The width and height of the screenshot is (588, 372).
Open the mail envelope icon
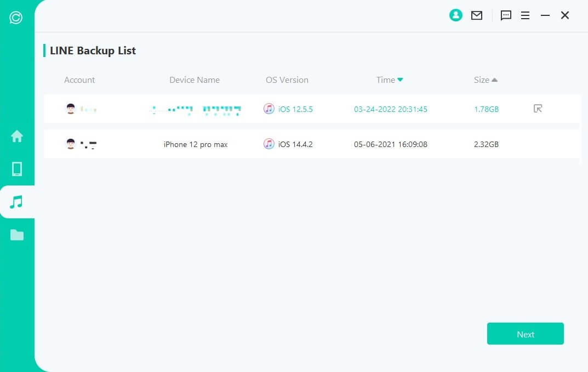point(477,15)
